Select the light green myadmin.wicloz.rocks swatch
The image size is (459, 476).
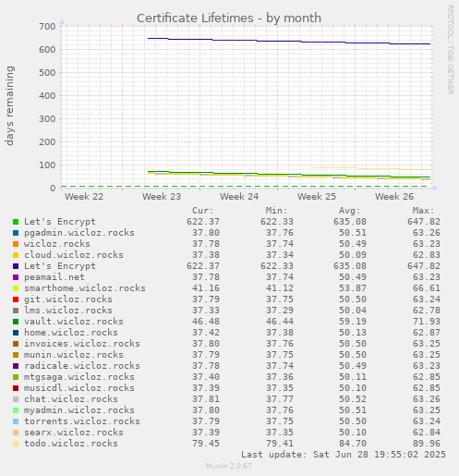point(16,410)
